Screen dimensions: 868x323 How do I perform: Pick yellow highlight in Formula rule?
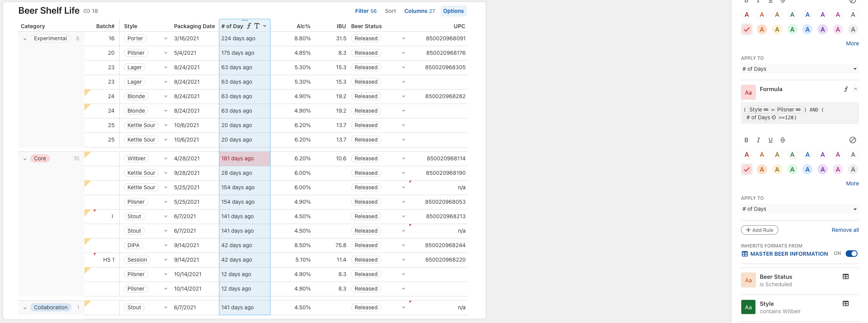[777, 169]
